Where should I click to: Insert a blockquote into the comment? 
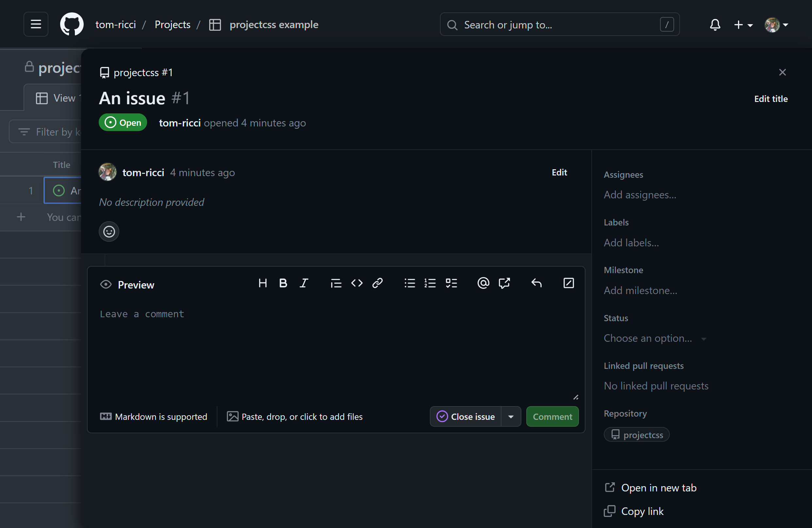coord(336,283)
